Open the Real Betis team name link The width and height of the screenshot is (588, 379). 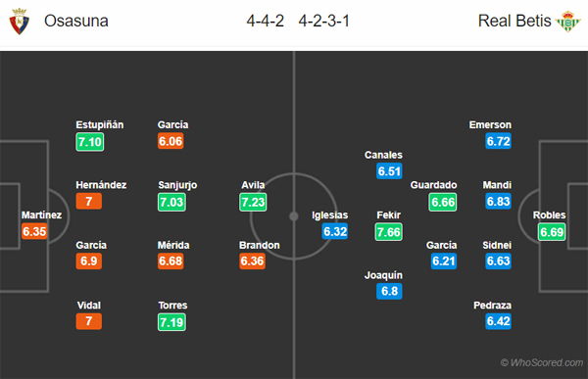514,21
